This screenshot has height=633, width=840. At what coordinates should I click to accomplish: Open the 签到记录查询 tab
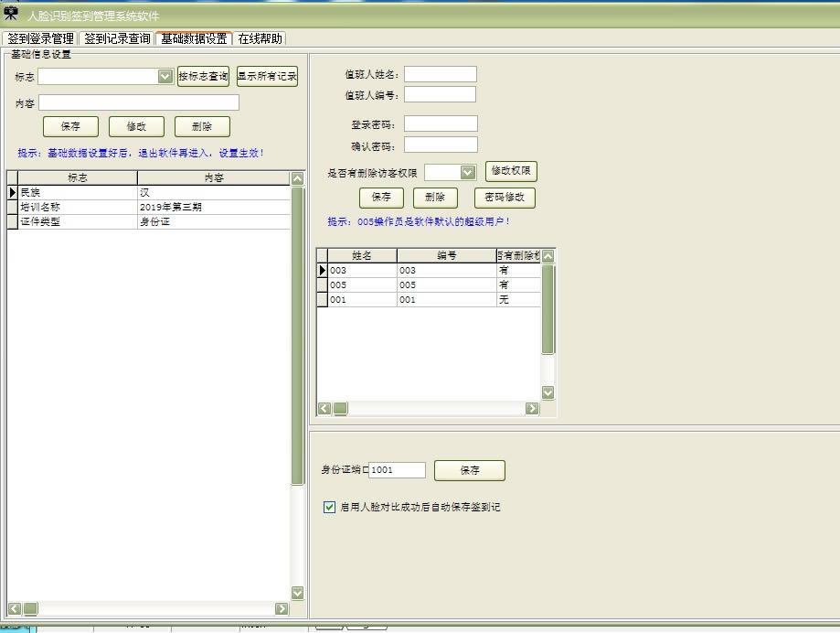[x=117, y=38]
